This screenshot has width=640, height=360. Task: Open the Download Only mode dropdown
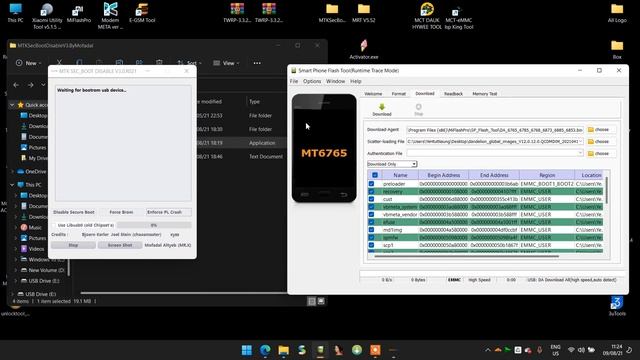pyautogui.click(x=392, y=164)
